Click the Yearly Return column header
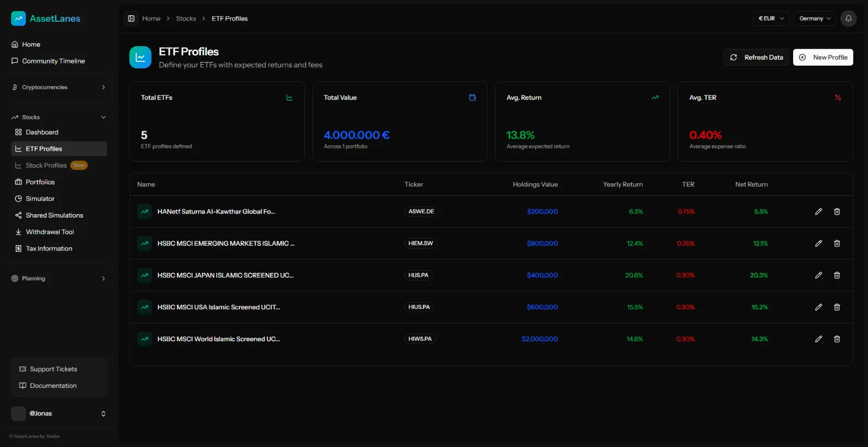Screen dimensions: 868x447 623,184
